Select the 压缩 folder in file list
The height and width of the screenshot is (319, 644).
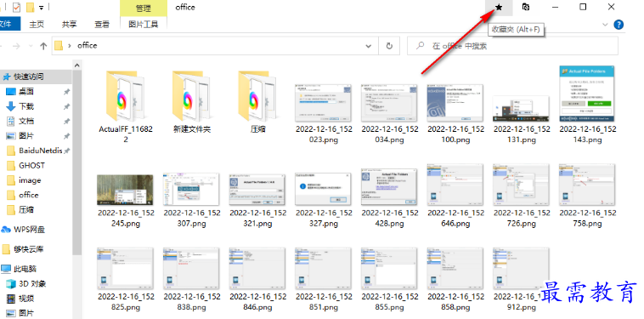click(x=258, y=102)
